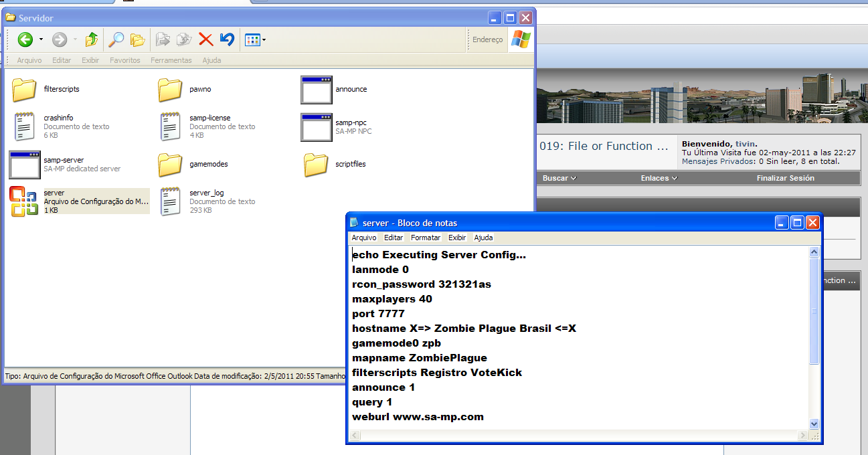Open Exibir menu in Servidor window
Viewport: 868px width, 455px height.
pyautogui.click(x=90, y=60)
